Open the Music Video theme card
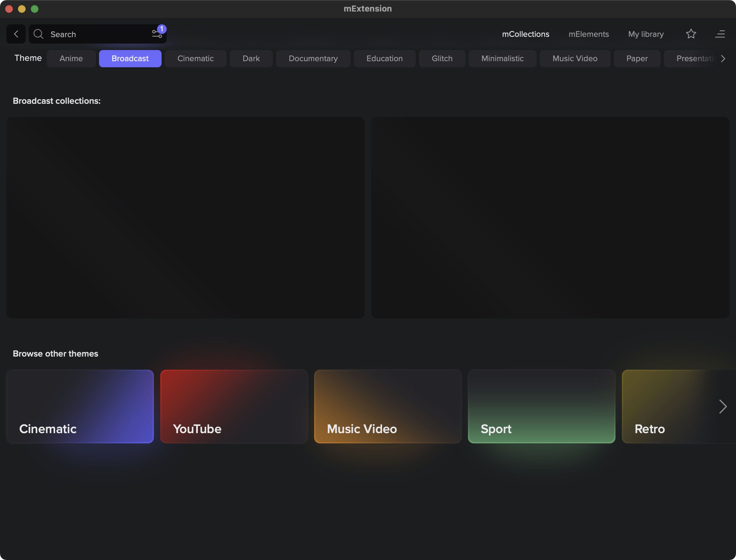 point(388,406)
